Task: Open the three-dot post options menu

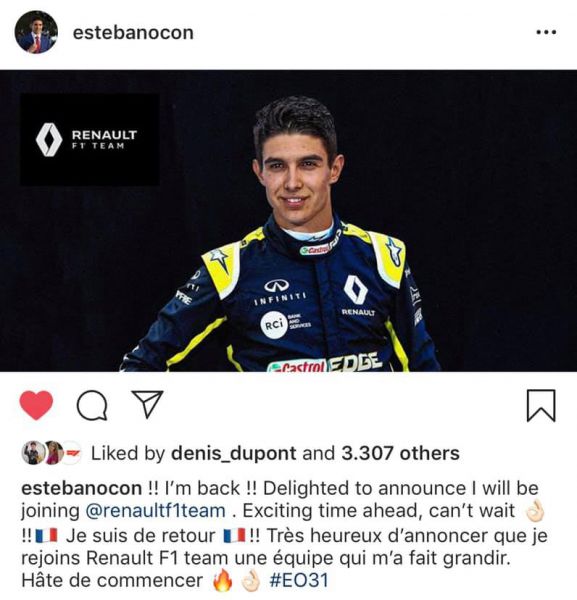Action: tap(546, 32)
